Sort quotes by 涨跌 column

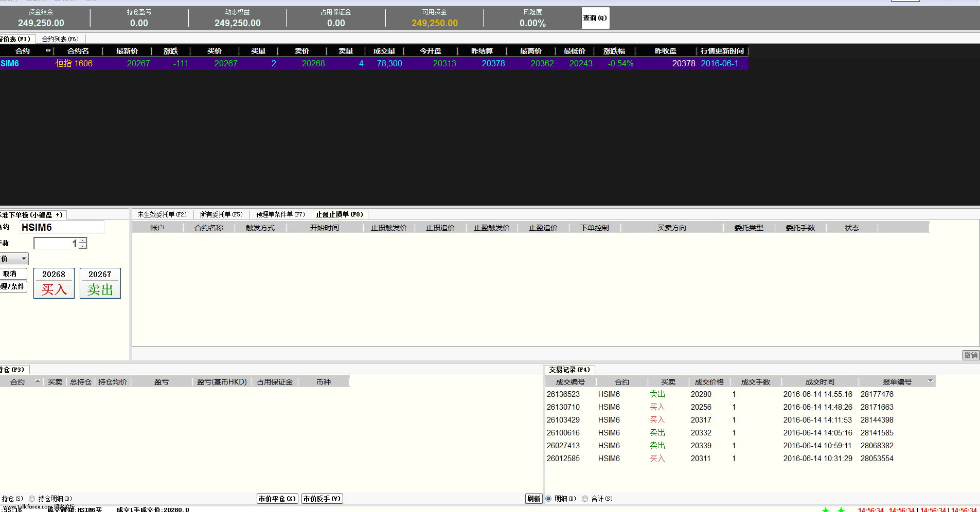click(171, 51)
